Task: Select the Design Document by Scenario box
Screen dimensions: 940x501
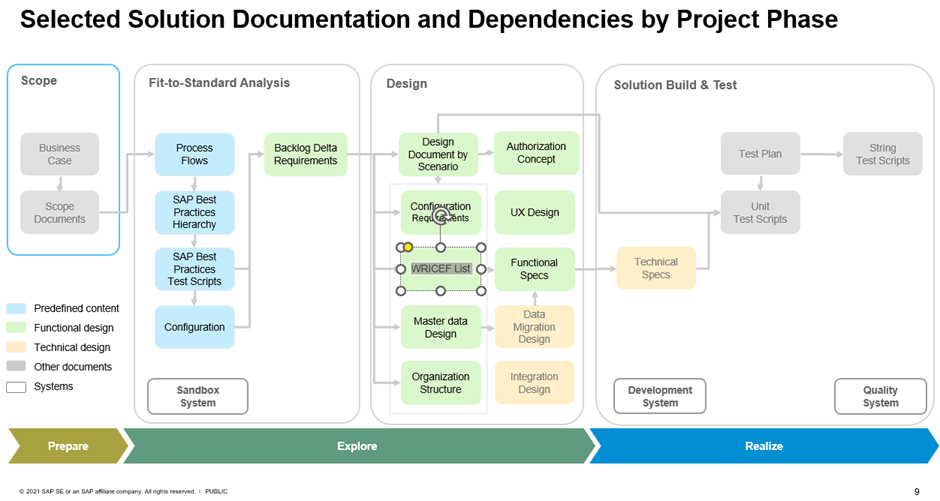Action: click(438, 154)
